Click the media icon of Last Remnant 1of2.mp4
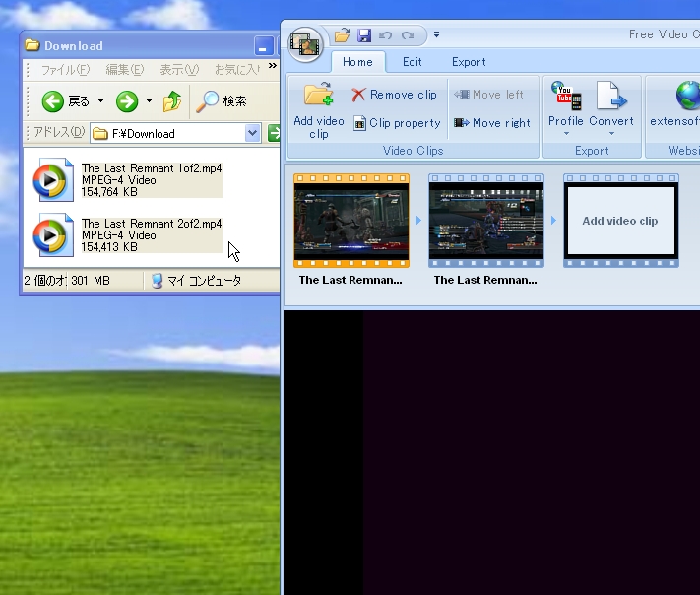This screenshot has width=700, height=595. (53, 180)
